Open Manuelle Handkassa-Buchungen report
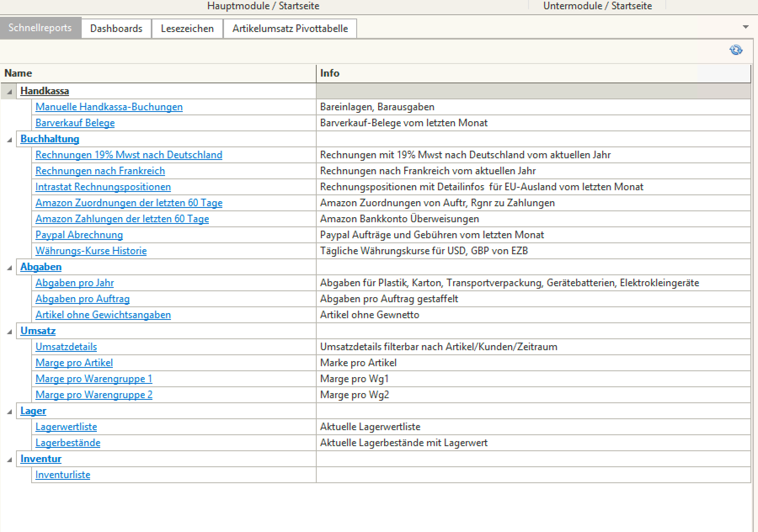This screenshot has height=532, width=758. point(109,107)
